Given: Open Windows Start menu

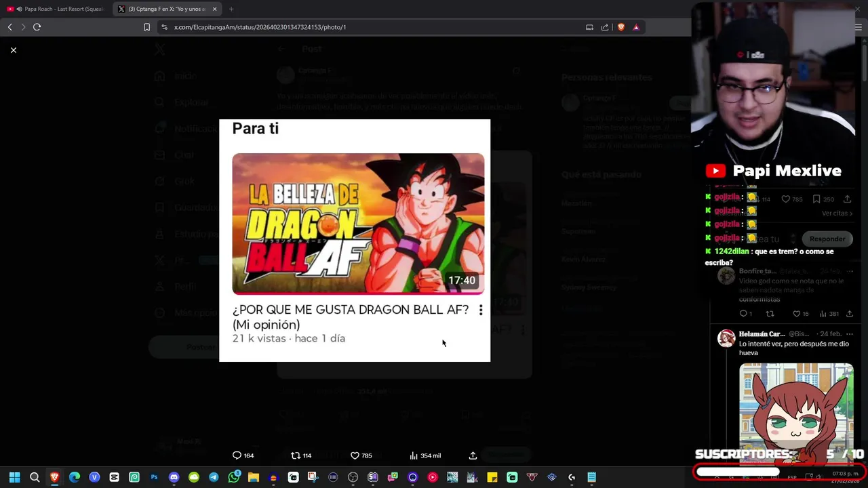Looking at the screenshot, I should click(14, 477).
